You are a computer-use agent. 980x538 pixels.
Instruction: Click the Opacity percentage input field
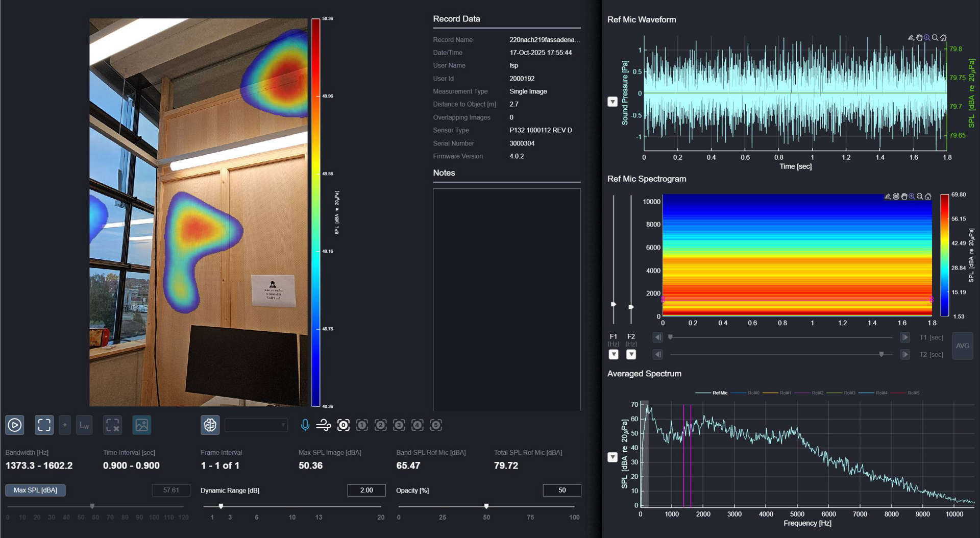(x=561, y=490)
